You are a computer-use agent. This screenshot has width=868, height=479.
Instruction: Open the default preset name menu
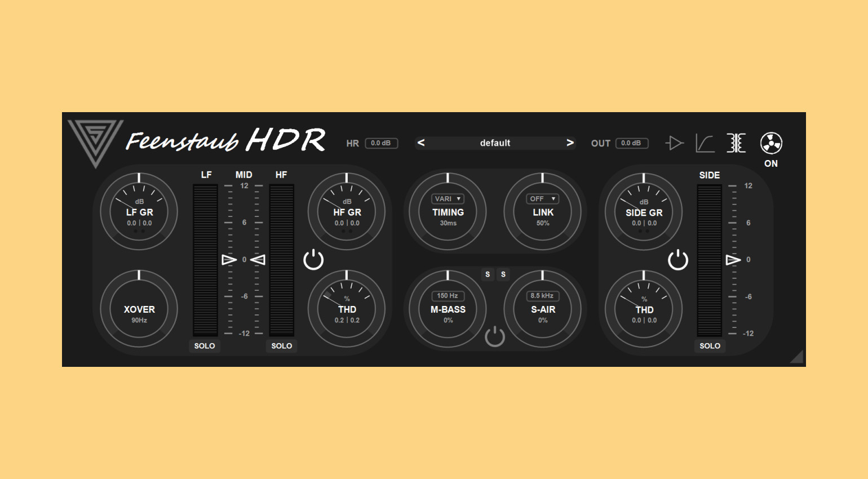point(495,143)
